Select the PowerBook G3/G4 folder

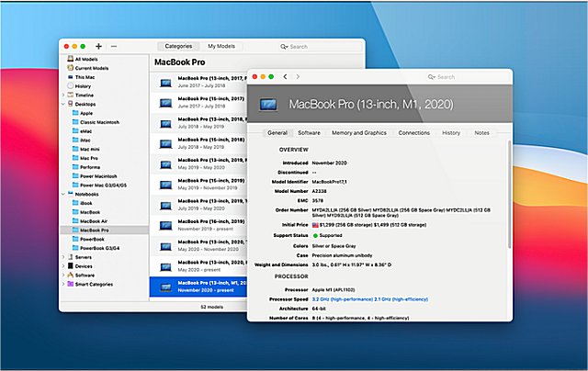tap(96, 248)
